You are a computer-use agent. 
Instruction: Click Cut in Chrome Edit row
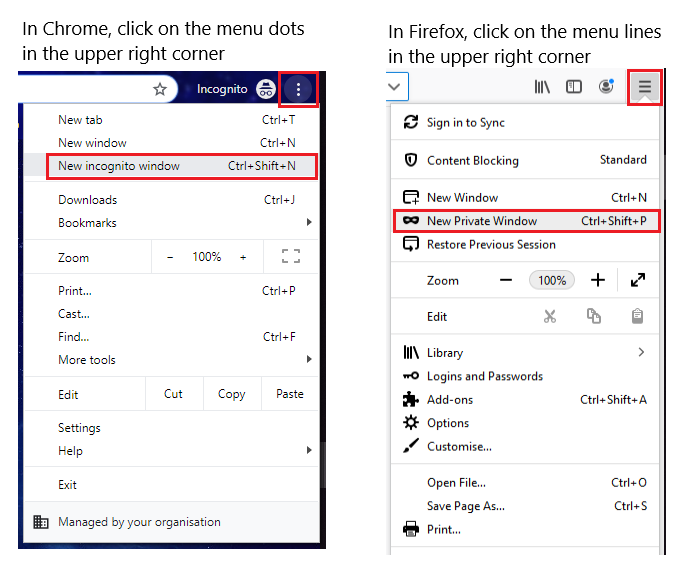pyautogui.click(x=174, y=394)
